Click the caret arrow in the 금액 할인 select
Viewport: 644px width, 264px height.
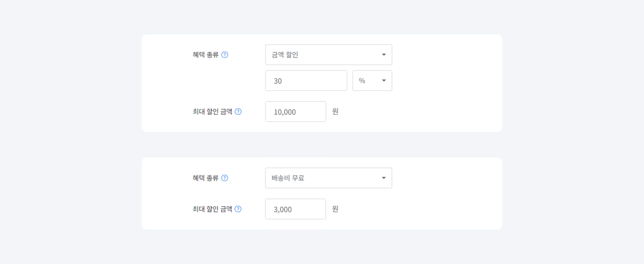point(384,55)
